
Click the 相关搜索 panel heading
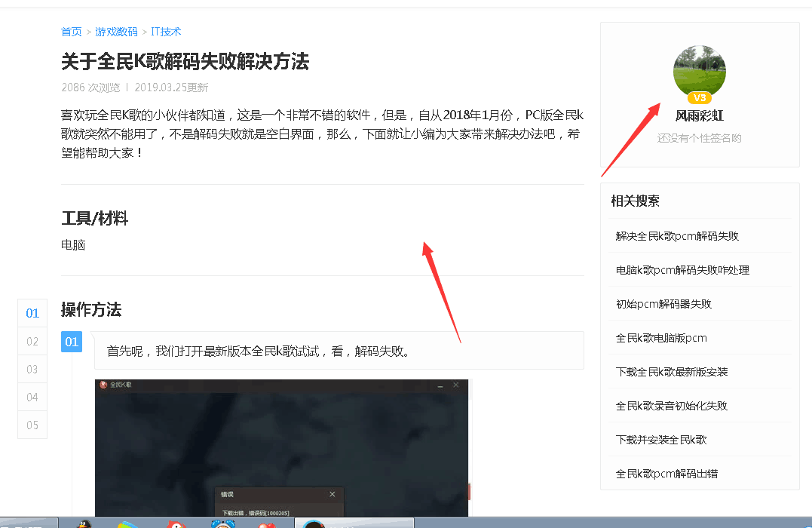[x=635, y=201]
